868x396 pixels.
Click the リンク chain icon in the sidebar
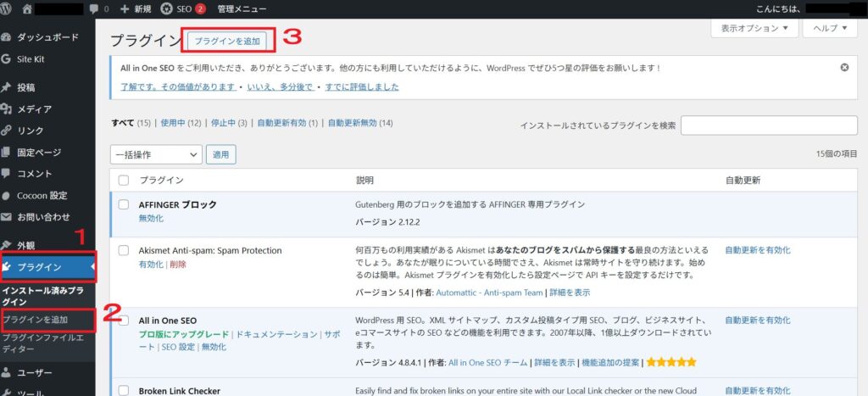click(x=6, y=131)
